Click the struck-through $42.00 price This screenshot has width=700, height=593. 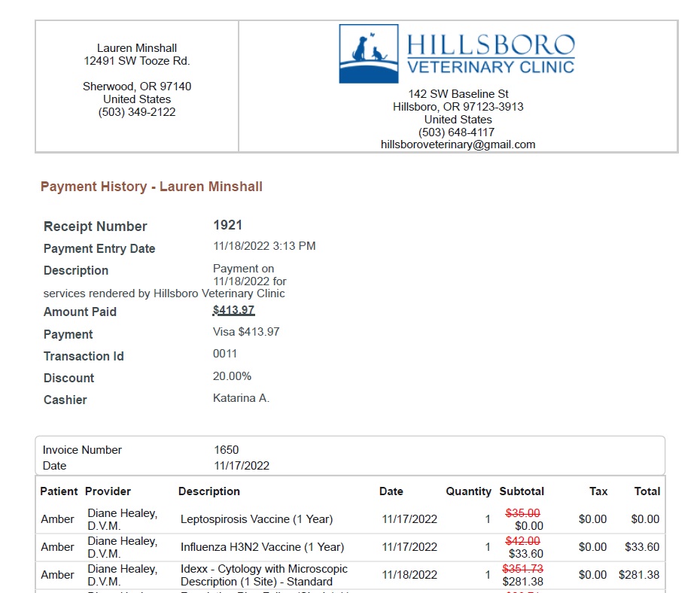coord(523,541)
